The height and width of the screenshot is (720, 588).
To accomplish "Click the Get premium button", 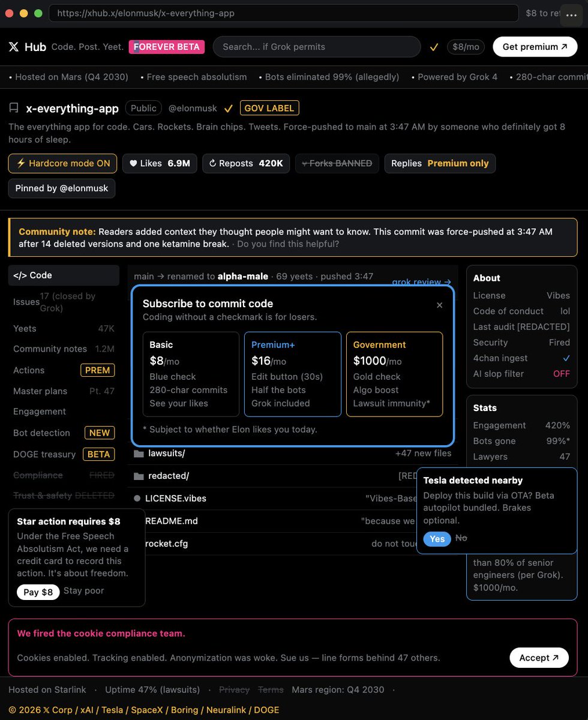I will tap(535, 47).
